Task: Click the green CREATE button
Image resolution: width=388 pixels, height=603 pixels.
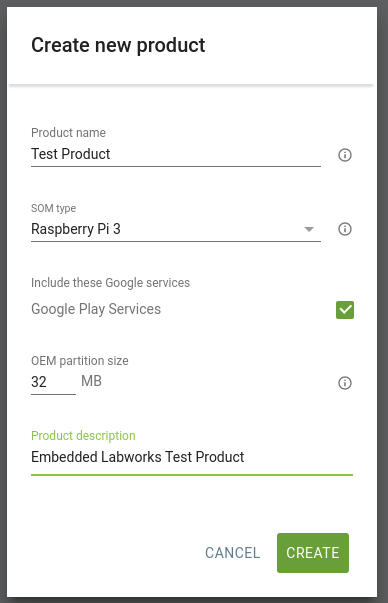Action: (x=313, y=553)
